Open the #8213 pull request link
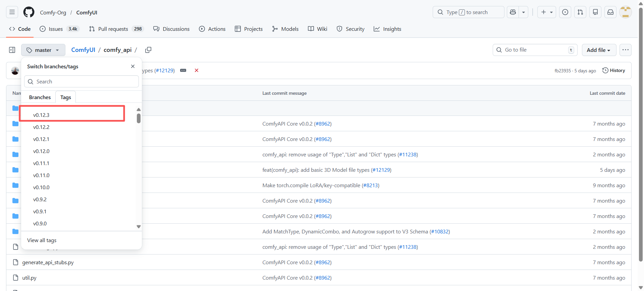This screenshot has height=291, width=644. click(370, 185)
